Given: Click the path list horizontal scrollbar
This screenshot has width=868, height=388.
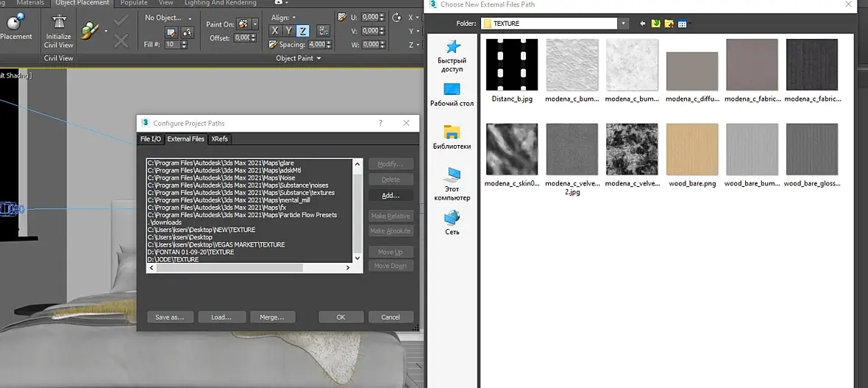Looking at the screenshot, I should [228, 268].
